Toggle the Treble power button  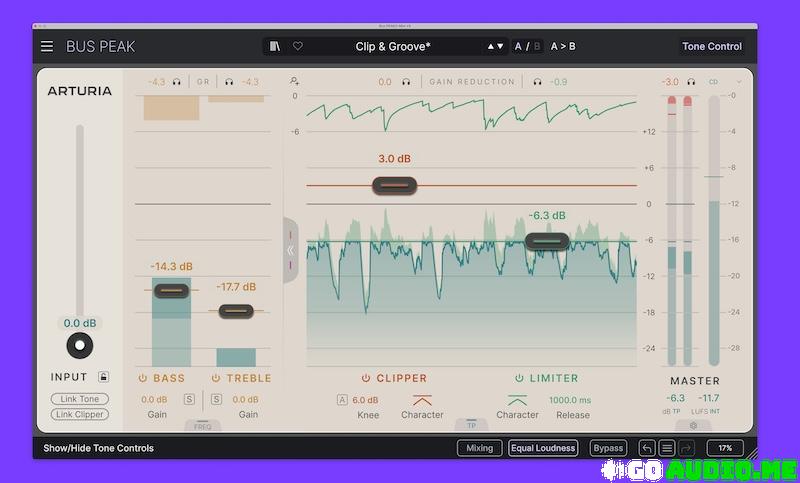(x=216, y=378)
